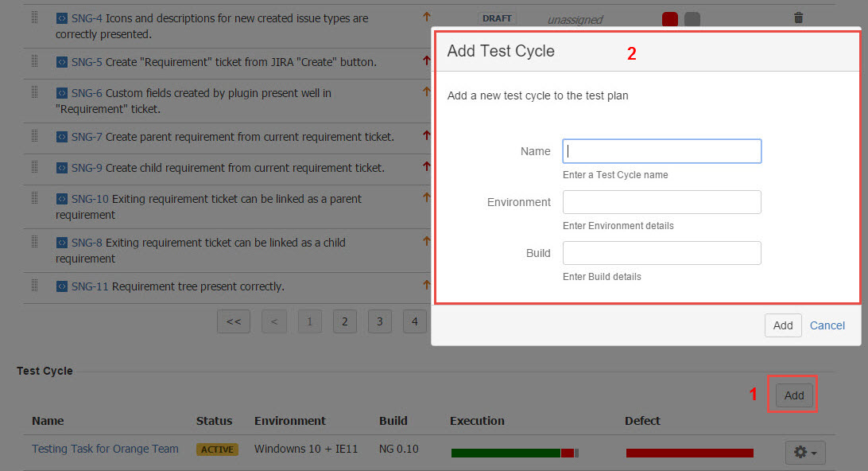Click the red color swatch in SNG-4 row
868x471 pixels.
pos(670,19)
